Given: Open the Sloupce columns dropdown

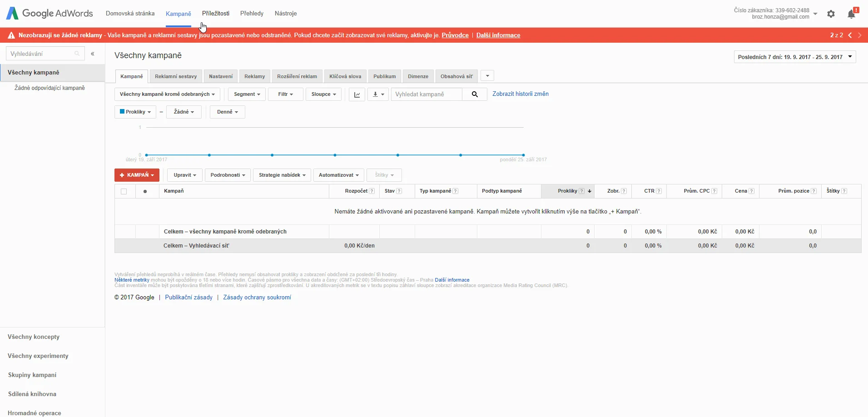Looking at the screenshot, I should click(324, 94).
